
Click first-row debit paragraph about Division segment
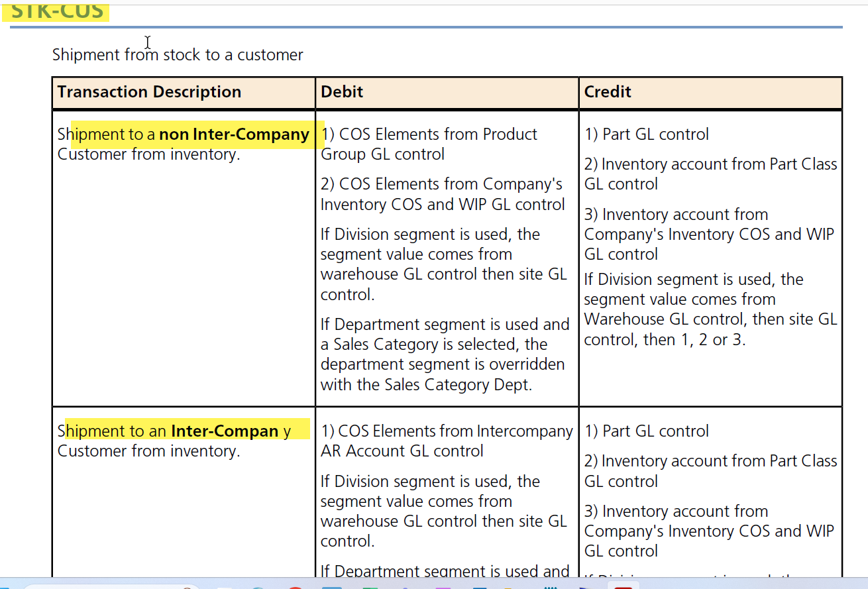(x=444, y=264)
